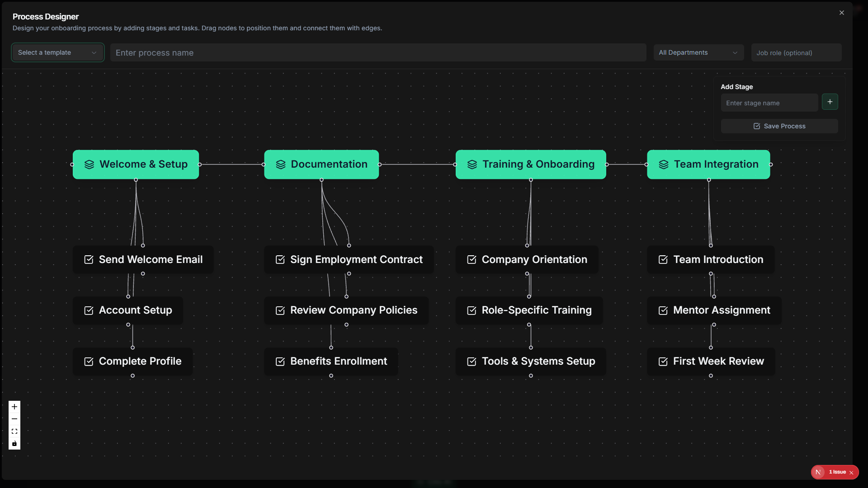The width and height of the screenshot is (868, 488).
Task: Click the zoom out icon on canvas controls
Action: (14, 419)
